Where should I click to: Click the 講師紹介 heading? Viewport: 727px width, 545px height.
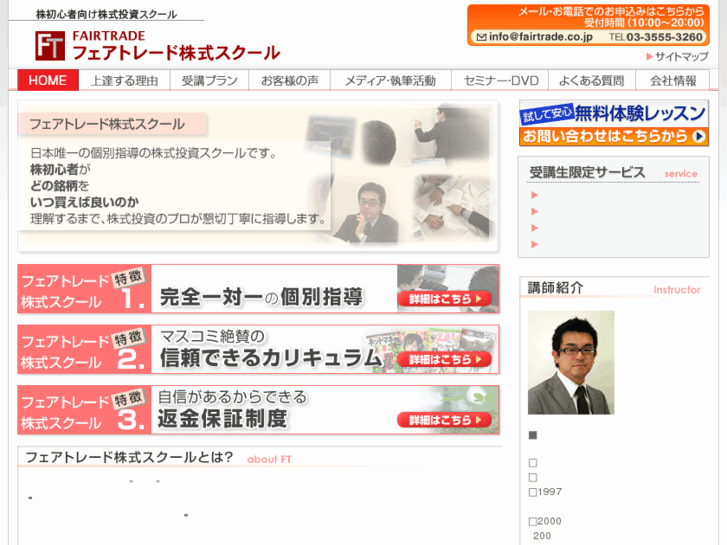pos(555,288)
